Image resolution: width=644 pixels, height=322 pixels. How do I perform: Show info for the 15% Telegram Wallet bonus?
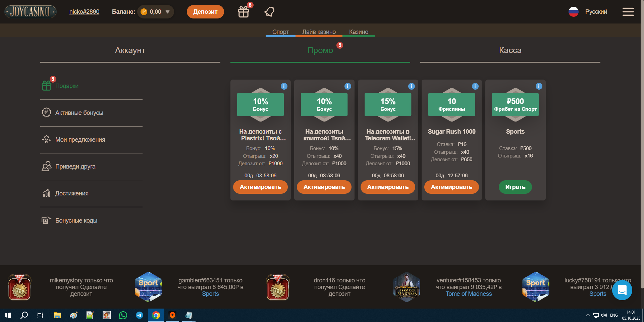pyautogui.click(x=411, y=86)
